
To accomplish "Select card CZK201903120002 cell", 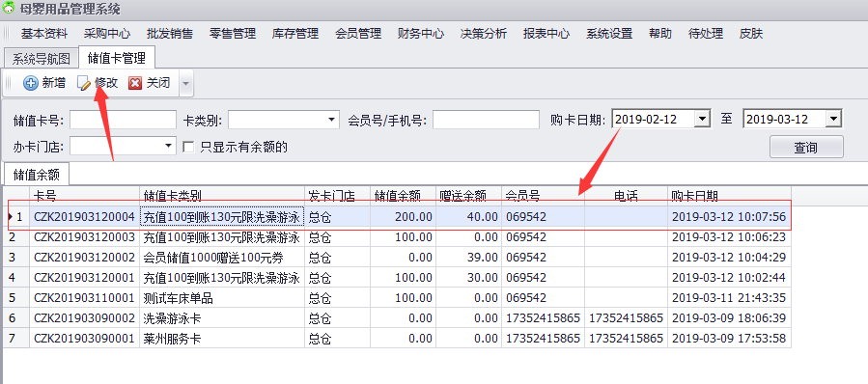I will 84,258.
